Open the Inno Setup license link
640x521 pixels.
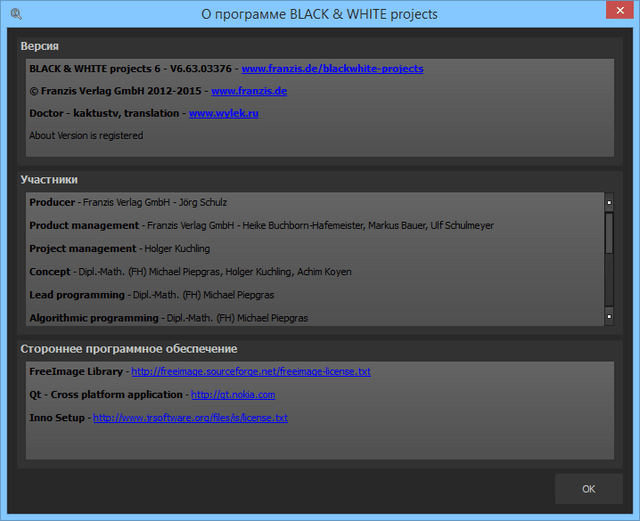(x=190, y=418)
